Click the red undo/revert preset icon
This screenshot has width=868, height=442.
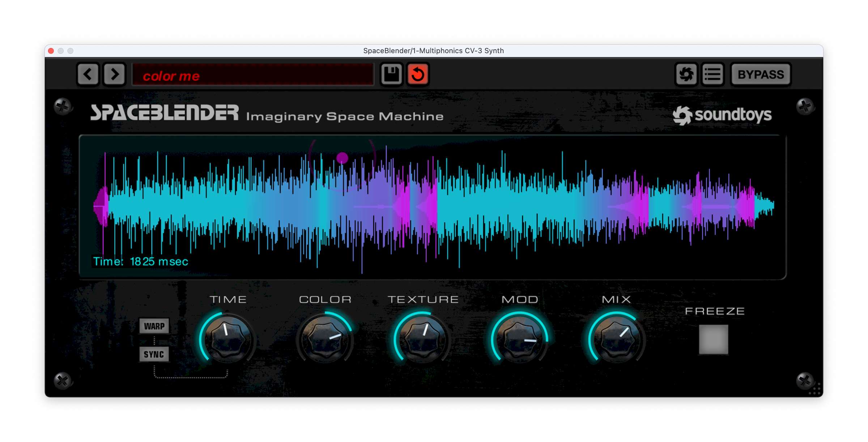[x=418, y=74]
